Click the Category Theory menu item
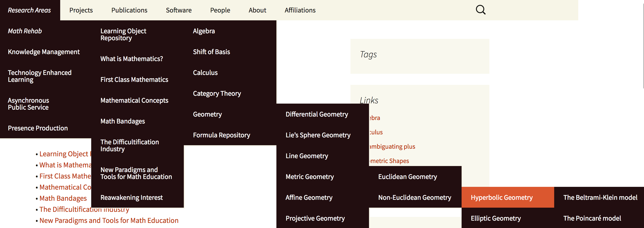The height and width of the screenshot is (228, 644). point(217,93)
